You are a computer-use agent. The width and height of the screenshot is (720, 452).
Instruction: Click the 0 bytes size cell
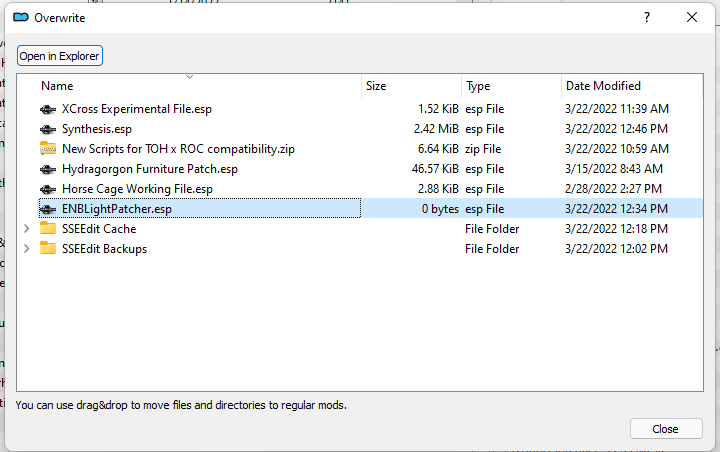440,209
